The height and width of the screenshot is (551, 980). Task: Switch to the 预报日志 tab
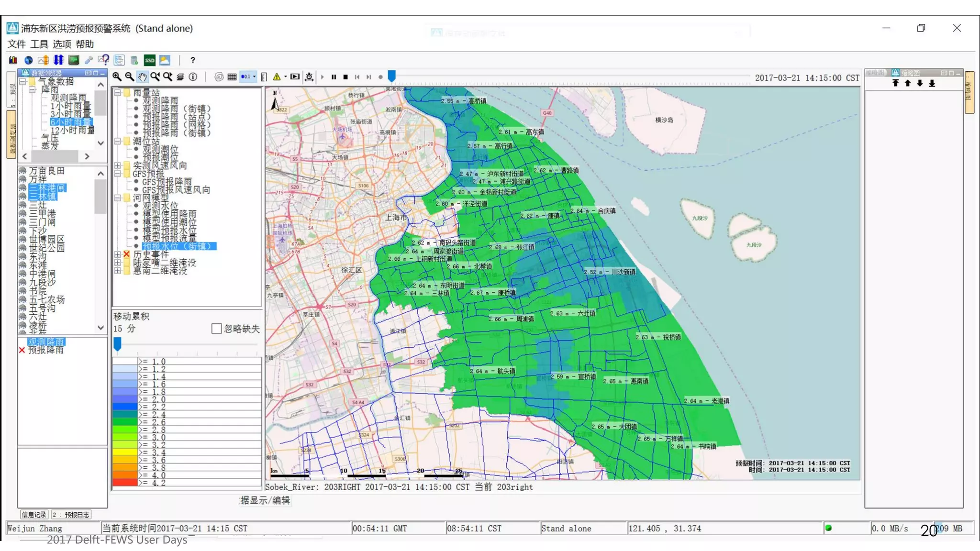click(71, 515)
